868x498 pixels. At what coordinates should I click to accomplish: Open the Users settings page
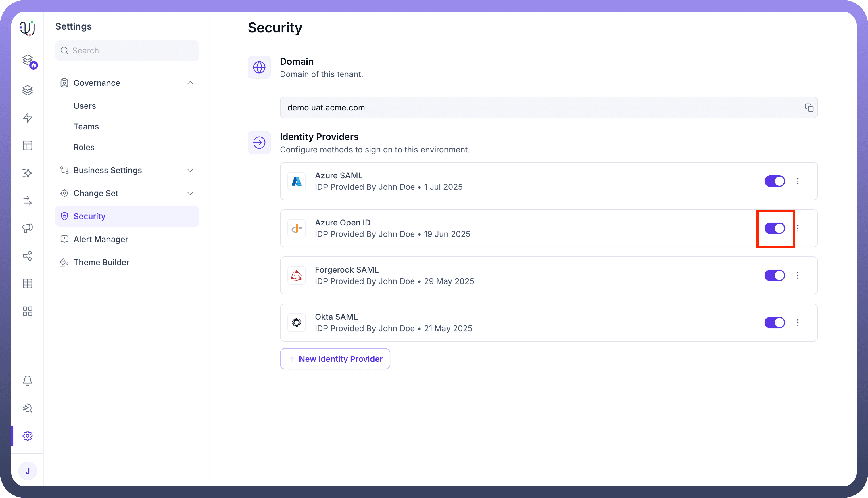[x=85, y=106]
